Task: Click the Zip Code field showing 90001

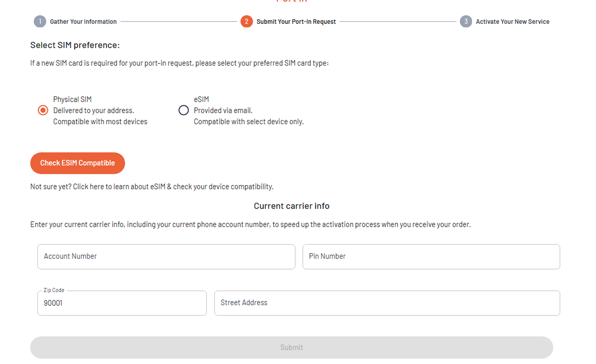Action: click(x=122, y=303)
